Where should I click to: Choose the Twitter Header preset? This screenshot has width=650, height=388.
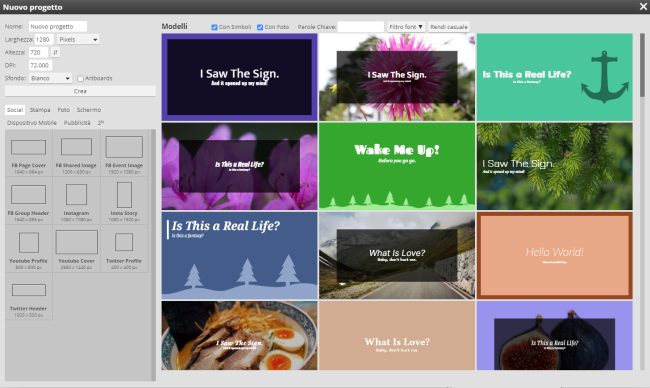coord(29,296)
